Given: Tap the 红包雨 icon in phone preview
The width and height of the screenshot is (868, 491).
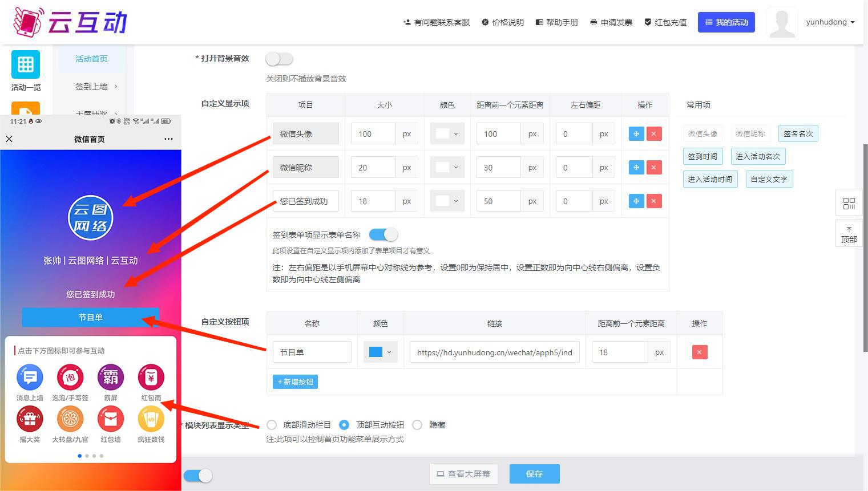Looking at the screenshot, I should point(151,378).
